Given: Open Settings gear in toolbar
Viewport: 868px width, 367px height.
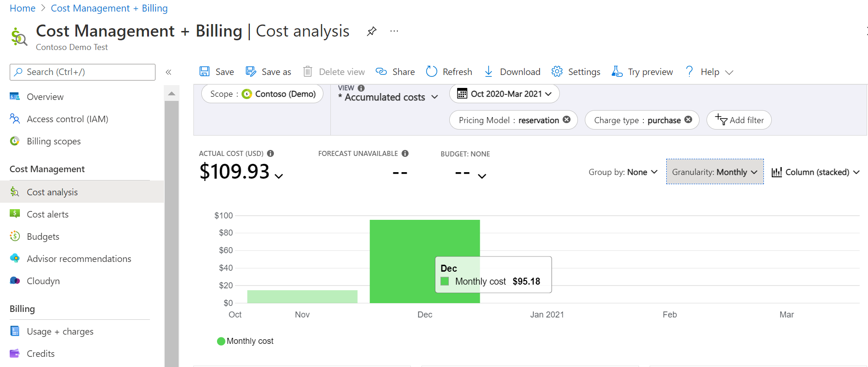Looking at the screenshot, I should tap(557, 72).
